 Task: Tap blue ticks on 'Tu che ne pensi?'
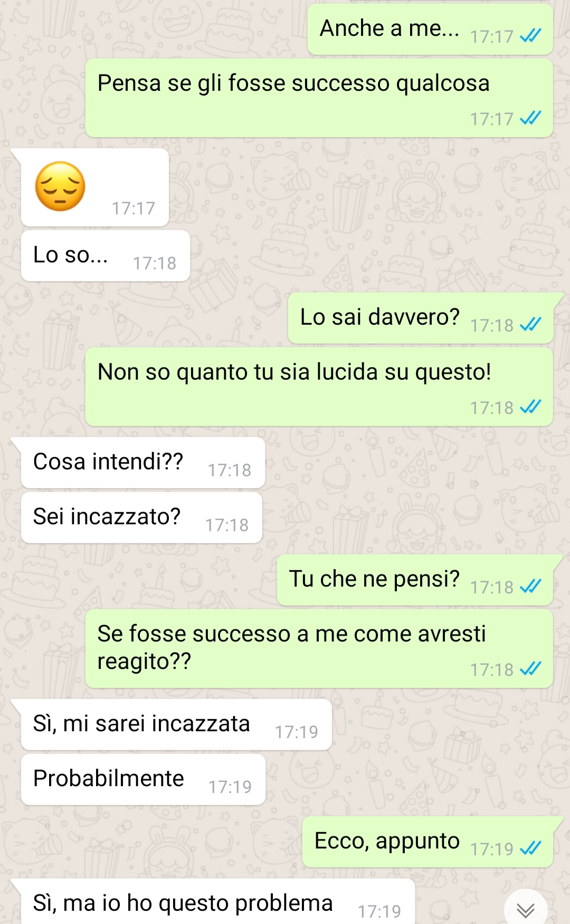point(530,586)
